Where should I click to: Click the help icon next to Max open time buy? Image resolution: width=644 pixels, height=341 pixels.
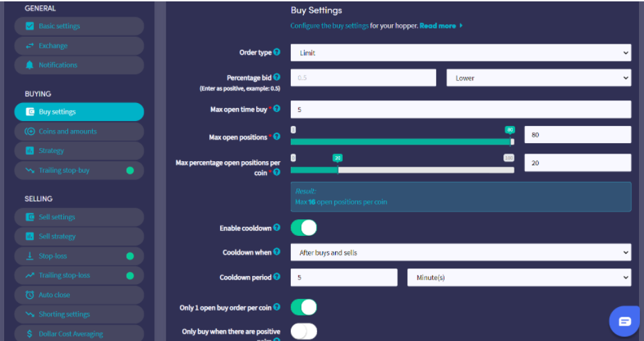click(277, 109)
